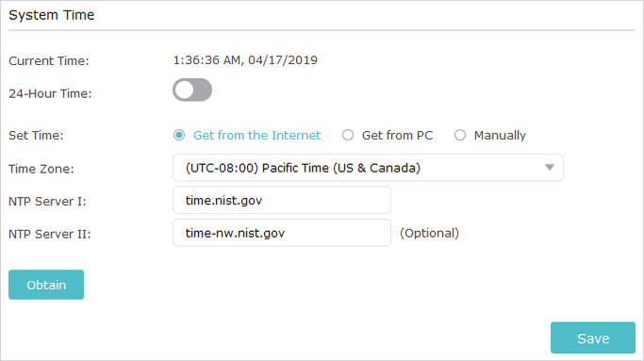
Task: Click the System Time section heading
Action: click(x=52, y=15)
